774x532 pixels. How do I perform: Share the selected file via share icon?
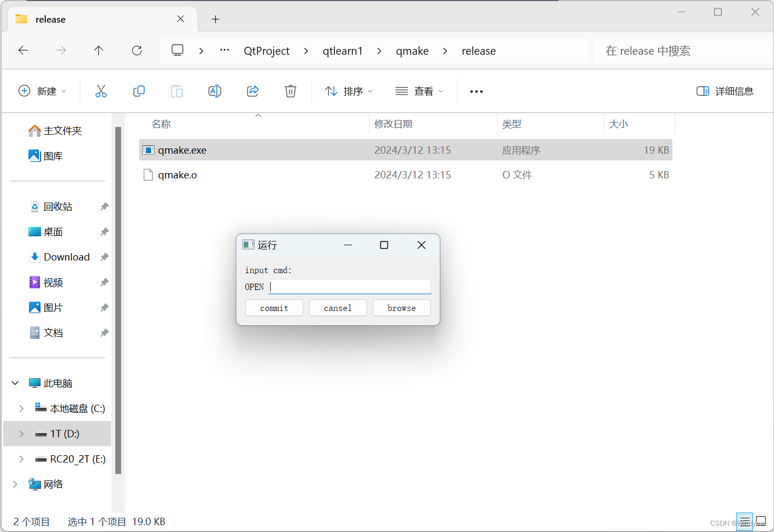point(253,91)
